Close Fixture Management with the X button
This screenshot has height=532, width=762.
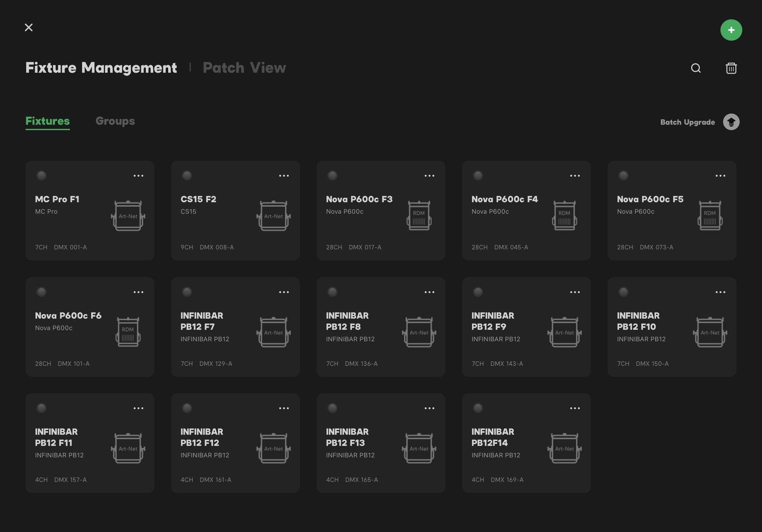click(x=28, y=27)
